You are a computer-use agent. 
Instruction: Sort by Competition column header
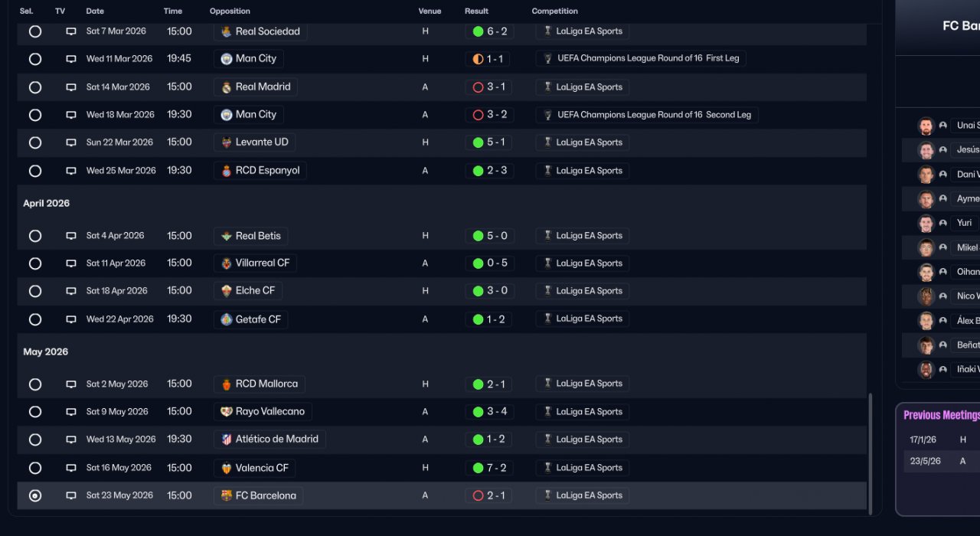coord(554,11)
